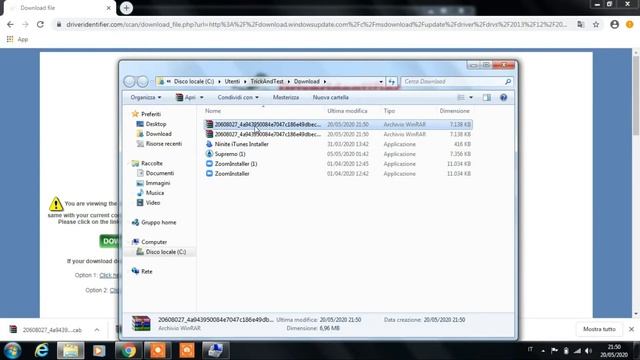
Task: Open Apps shortcut in bookmarks bar
Action: tap(17, 39)
